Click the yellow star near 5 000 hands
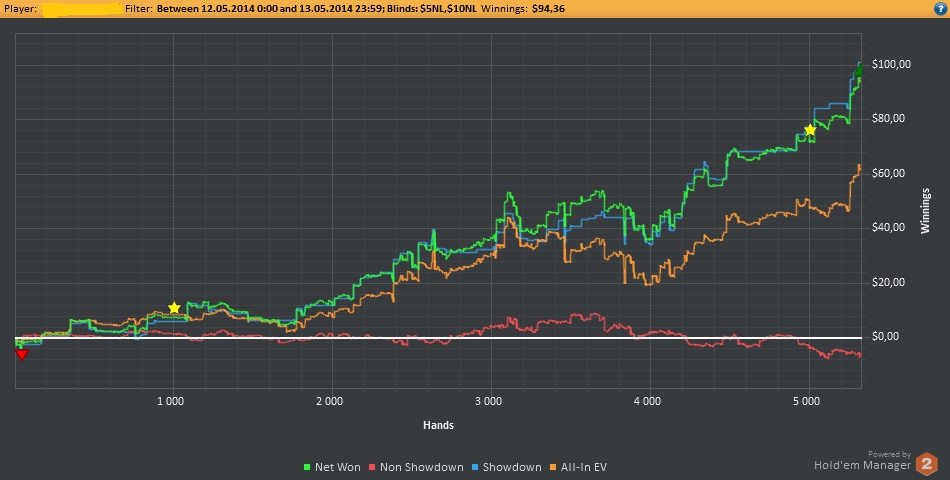The height and width of the screenshot is (480, 950). point(810,131)
